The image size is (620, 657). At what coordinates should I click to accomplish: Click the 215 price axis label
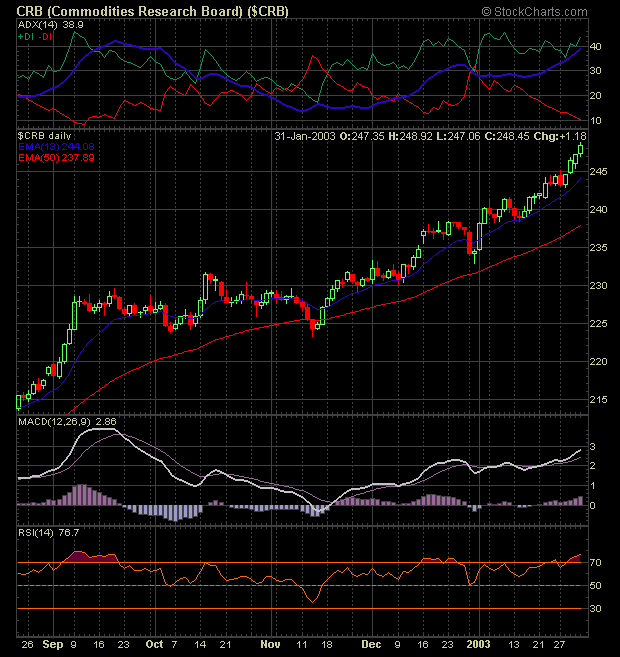(x=598, y=399)
